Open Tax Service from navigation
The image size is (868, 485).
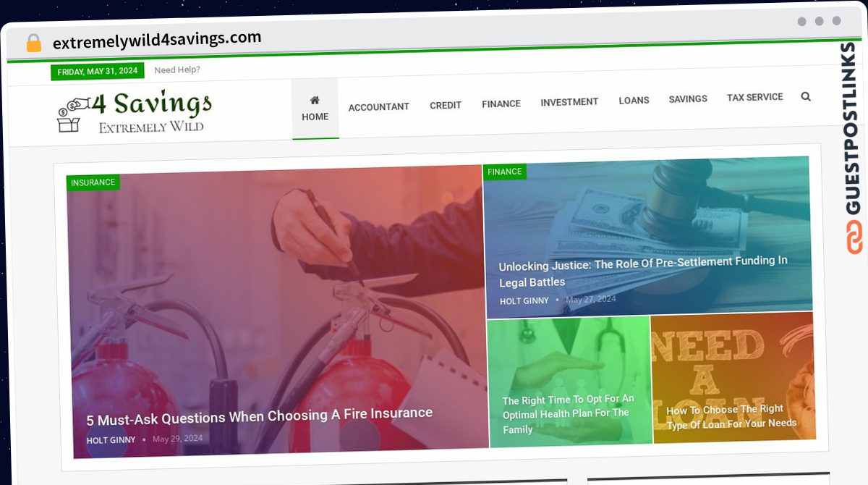[x=755, y=97]
